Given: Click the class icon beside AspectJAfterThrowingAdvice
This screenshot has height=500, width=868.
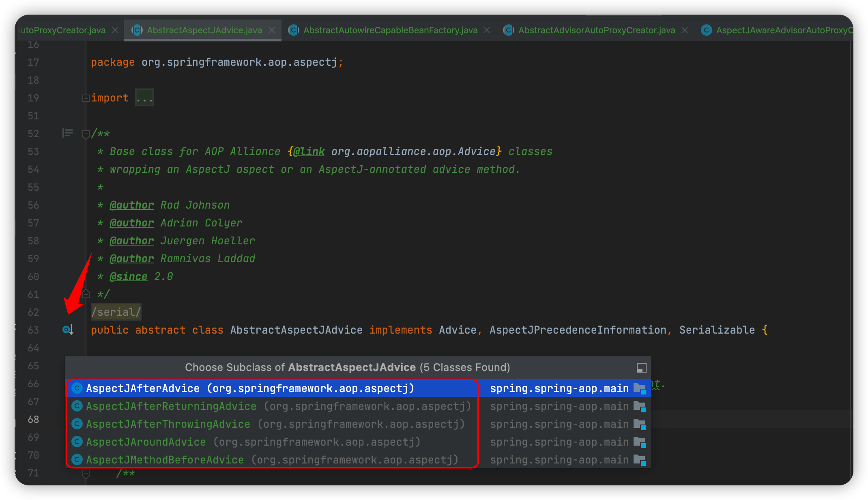Looking at the screenshot, I should click(x=77, y=424).
